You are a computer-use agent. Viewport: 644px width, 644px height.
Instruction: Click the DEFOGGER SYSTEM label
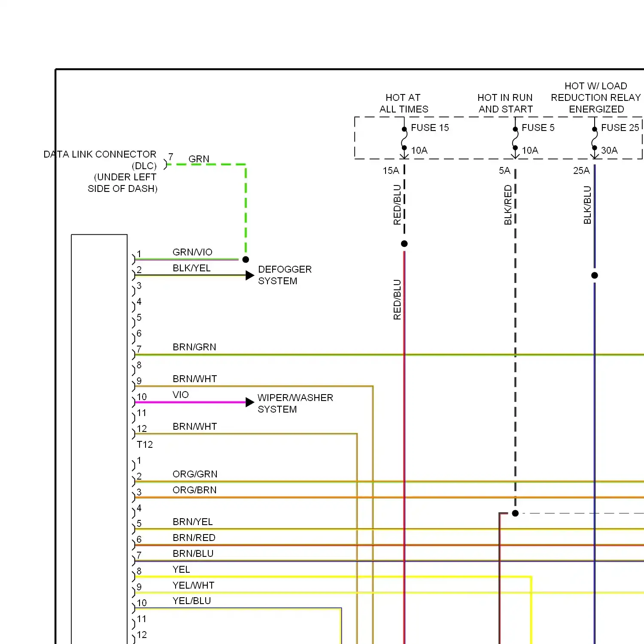pos(285,275)
